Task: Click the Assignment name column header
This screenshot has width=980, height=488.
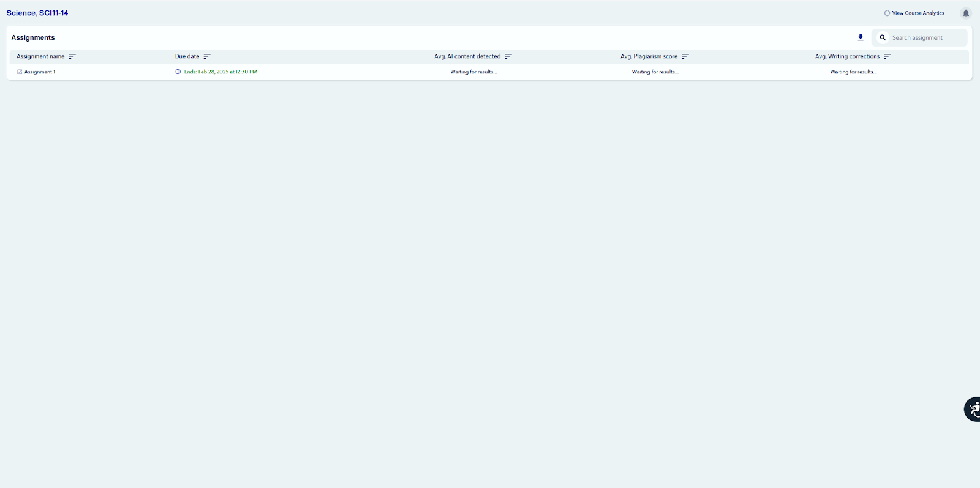Action: [40, 56]
